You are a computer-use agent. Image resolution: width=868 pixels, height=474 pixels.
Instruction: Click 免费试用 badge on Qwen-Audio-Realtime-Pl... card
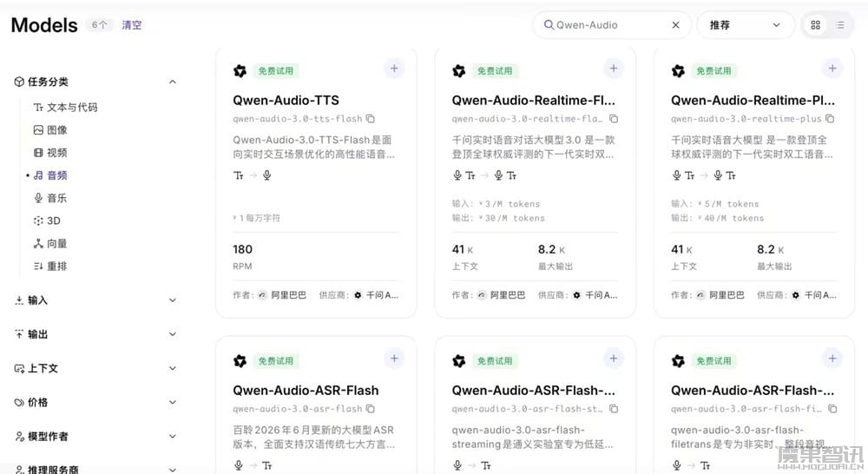coord(713,71)
